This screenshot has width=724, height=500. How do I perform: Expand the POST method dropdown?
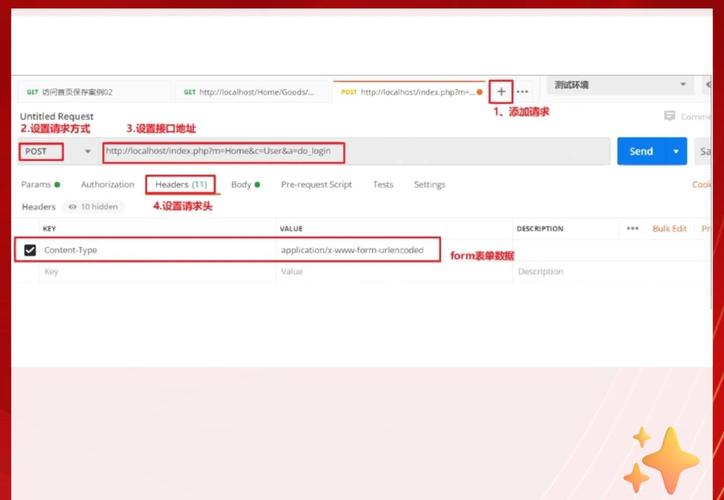coord(88,152)
